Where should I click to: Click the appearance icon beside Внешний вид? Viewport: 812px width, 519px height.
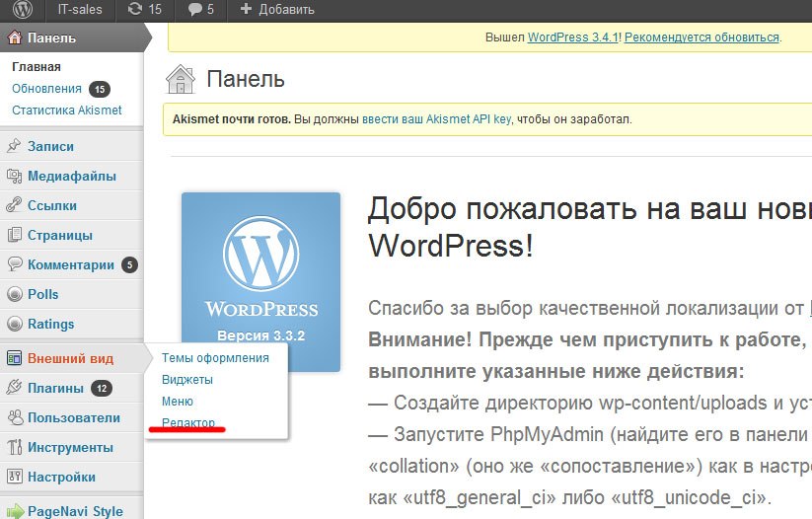point(15,358)
